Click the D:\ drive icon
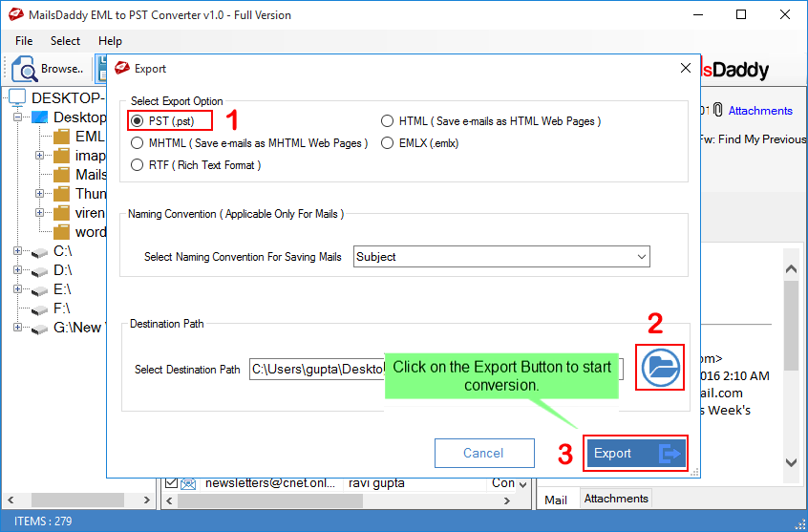This screenshot has width=808, height=532. point(40,271)
